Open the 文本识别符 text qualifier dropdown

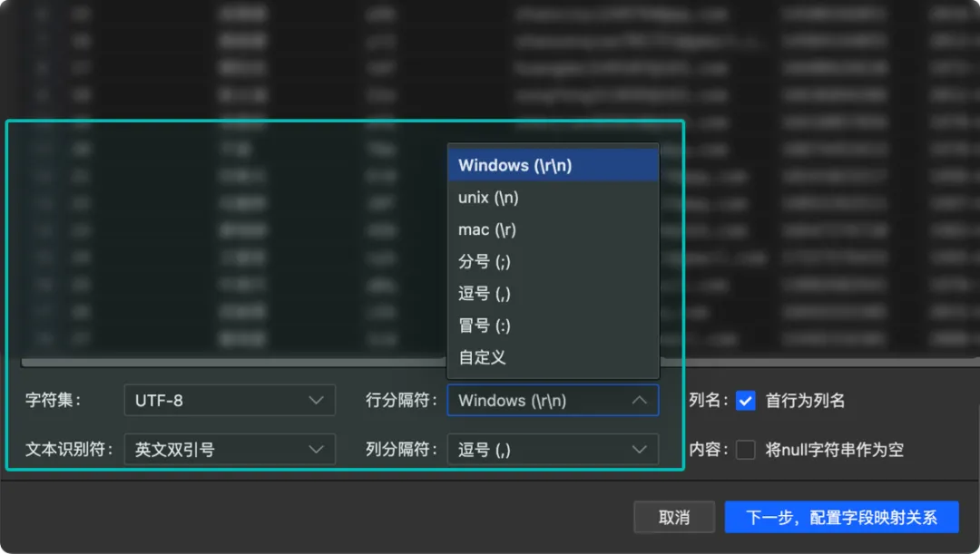(230, 449)
